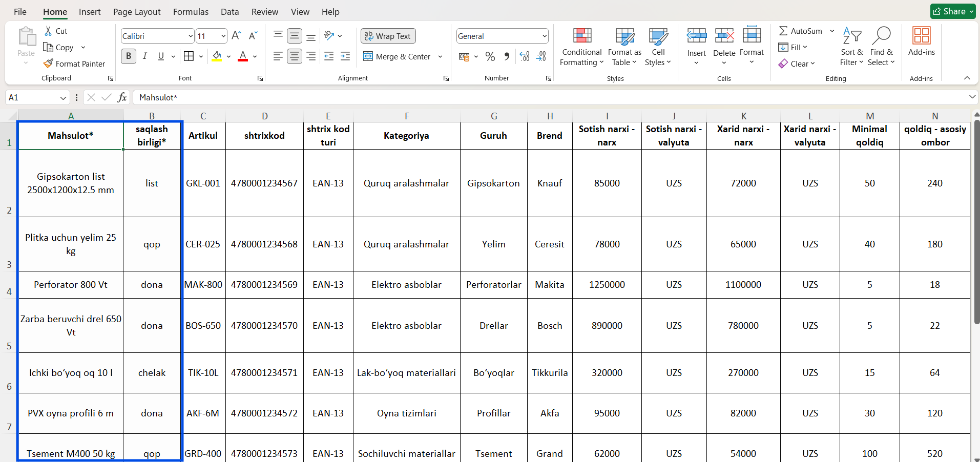Open the Page Layout tab
Screen dimensions: 980x462
coord(137,12)
